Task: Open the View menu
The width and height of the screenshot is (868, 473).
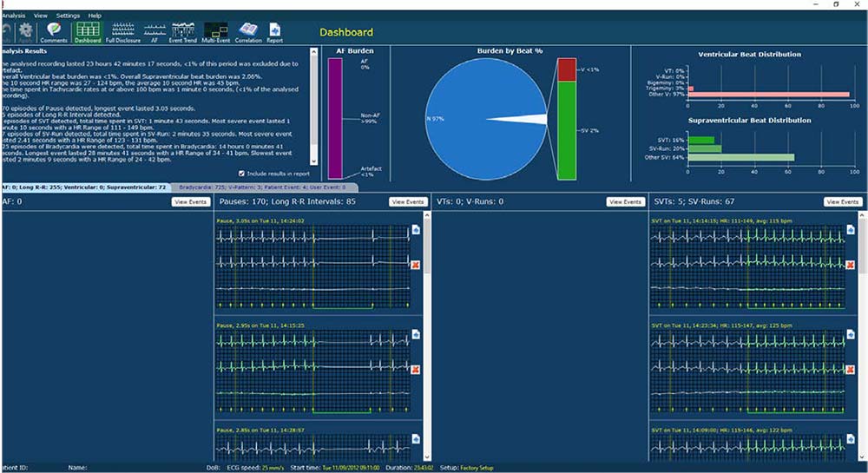Action: pyautogui.click(x=41, y=16)
